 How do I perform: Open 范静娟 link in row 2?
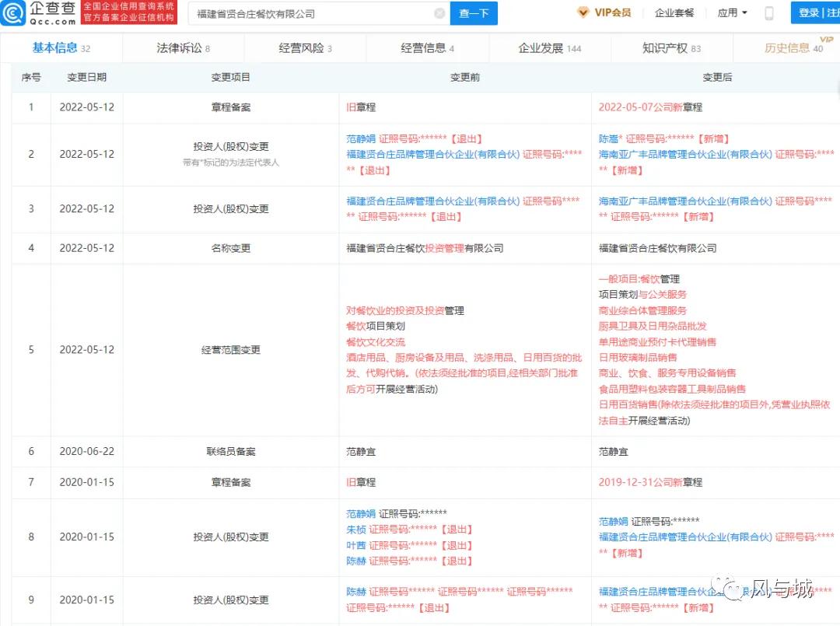[361, 138]
